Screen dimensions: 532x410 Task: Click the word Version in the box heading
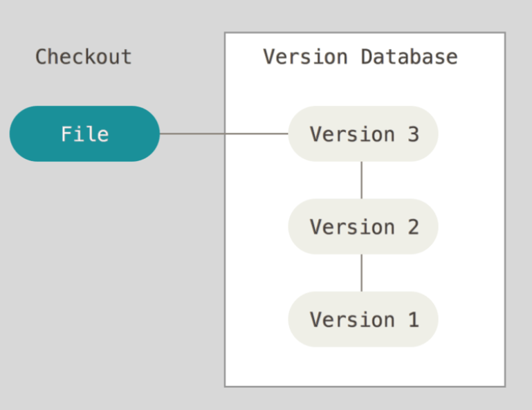click(x=305, y=56)
